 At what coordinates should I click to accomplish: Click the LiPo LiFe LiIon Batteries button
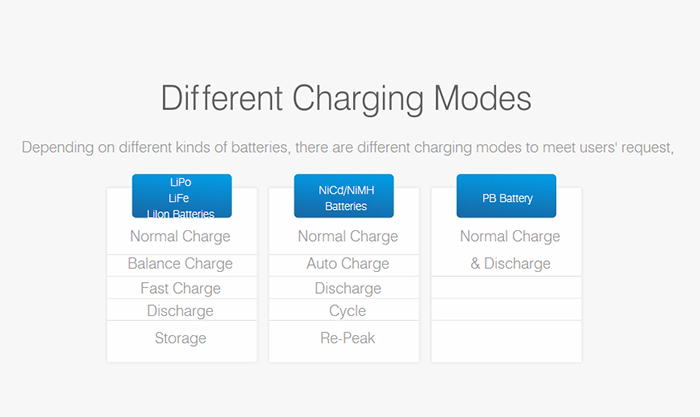pos(181,197)
